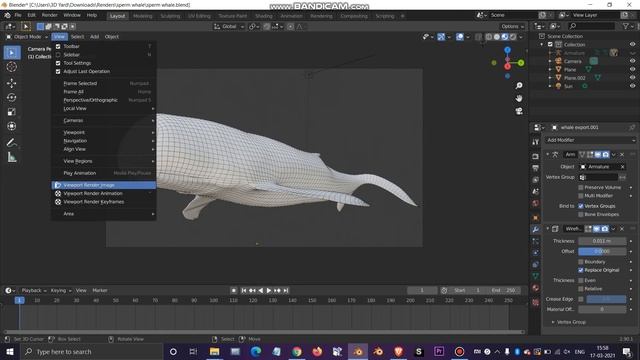Viewport: 640px width, 360px height.
Task: Click the pan hand viewport icon
Action: click(x=519, y=98)
